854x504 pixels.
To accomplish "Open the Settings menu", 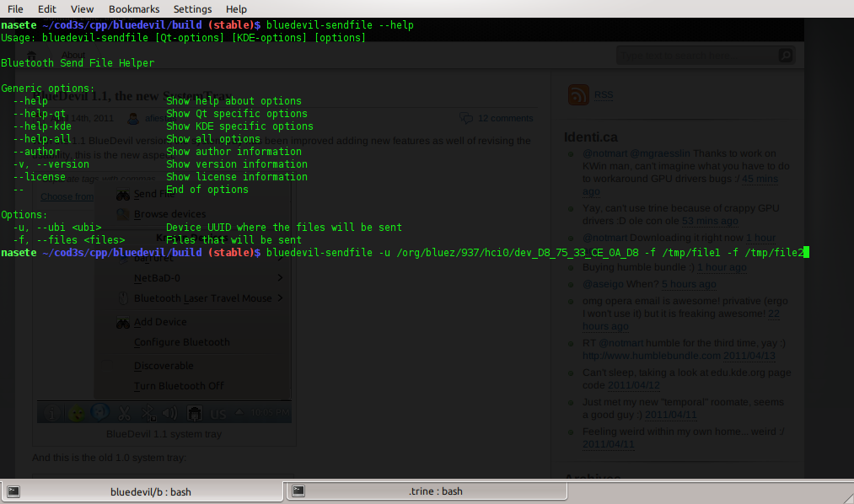I will pos(192,9).
